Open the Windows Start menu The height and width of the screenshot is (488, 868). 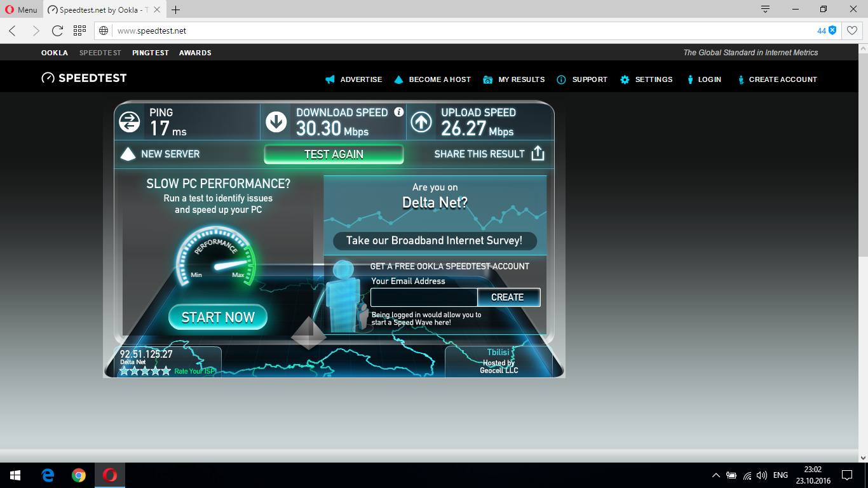[x=15, y=475]
